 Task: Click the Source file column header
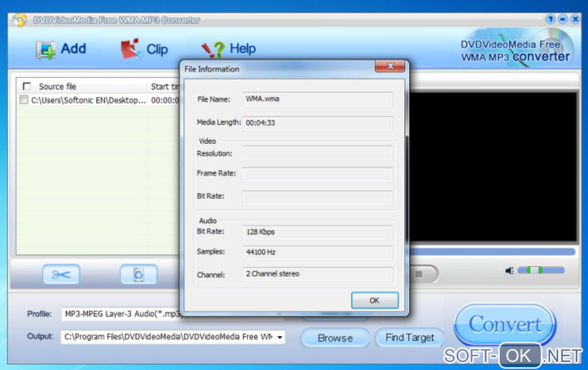pos(82,87)
